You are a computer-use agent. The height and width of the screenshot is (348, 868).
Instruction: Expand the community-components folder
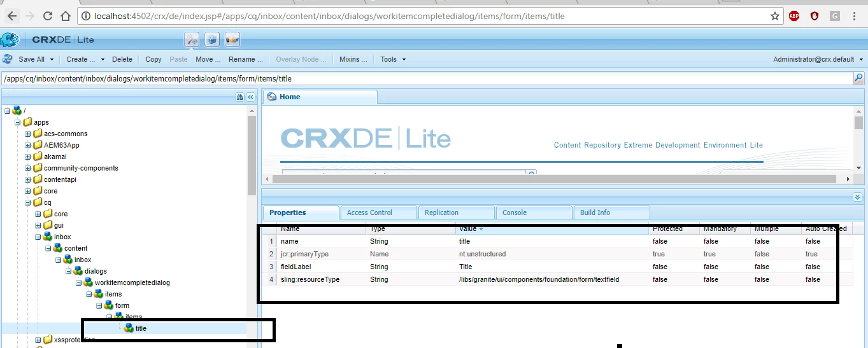27,168
